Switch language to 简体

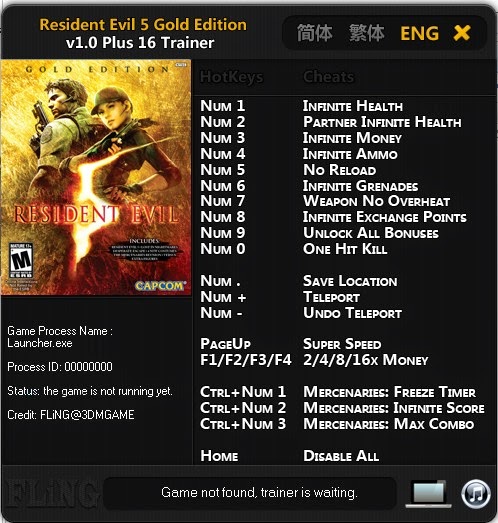pyautogui.click(x=315, y=33)
